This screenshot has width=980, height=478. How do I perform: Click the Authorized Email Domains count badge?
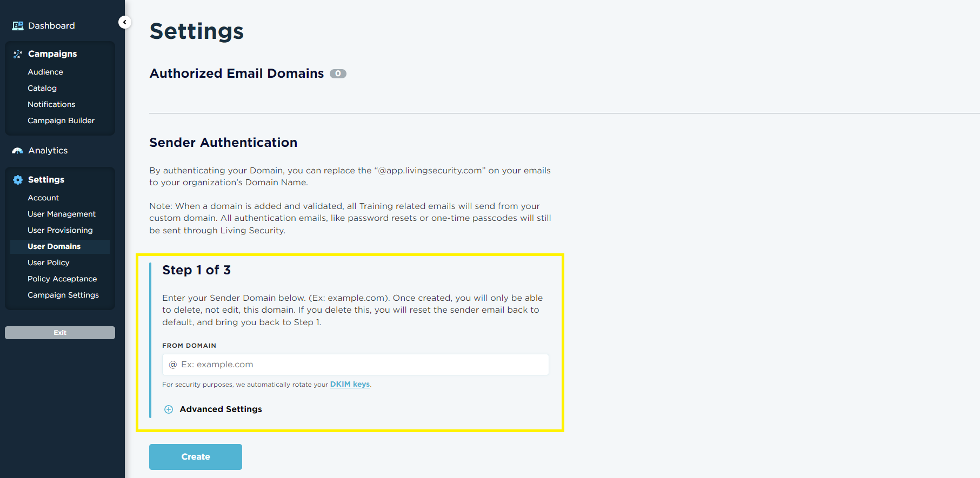click(x=338, y=74)
